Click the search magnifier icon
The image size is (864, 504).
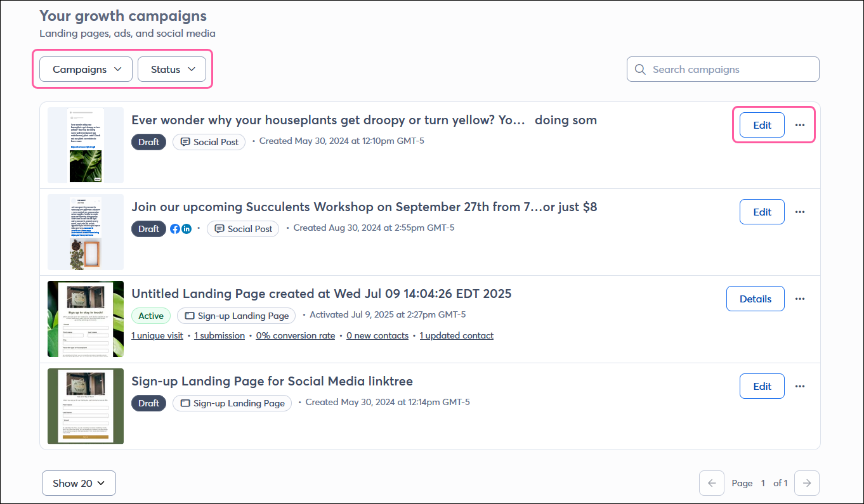(640, 69)
